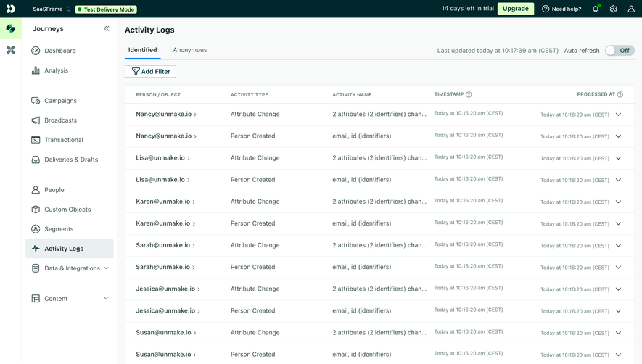The width and height of the screenshot is (642, 364).
Task: Open the user account profile icon
Action: [631, 9]
